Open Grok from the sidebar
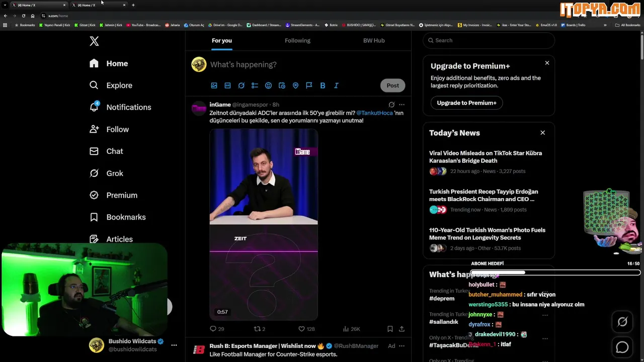The image size is (644, 362). click(x=106, y=173)
